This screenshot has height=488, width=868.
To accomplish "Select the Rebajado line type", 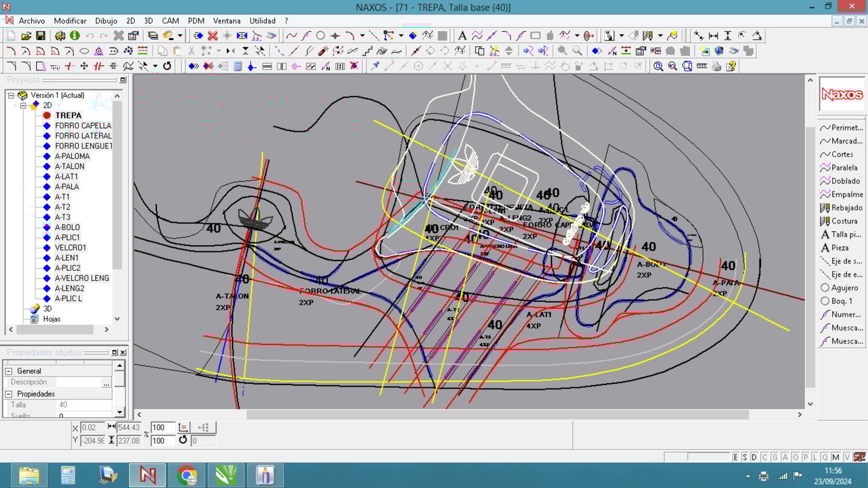I will click(841, 208).
